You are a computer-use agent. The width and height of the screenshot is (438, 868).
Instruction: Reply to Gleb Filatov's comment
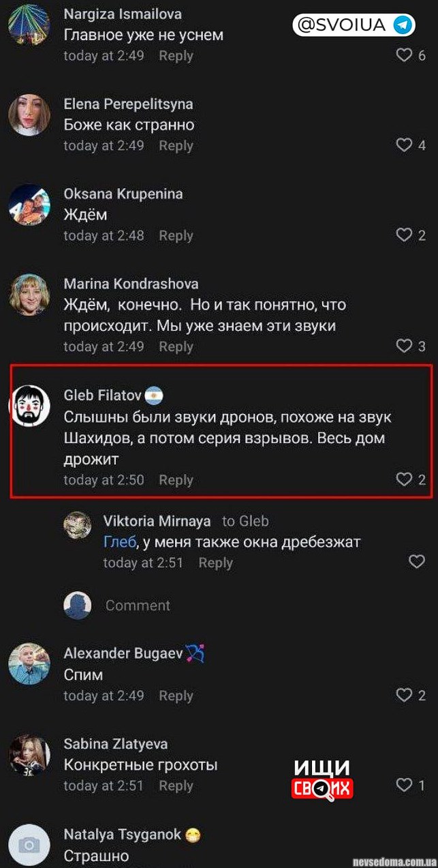pyautogui.click(x=176, y=480)
